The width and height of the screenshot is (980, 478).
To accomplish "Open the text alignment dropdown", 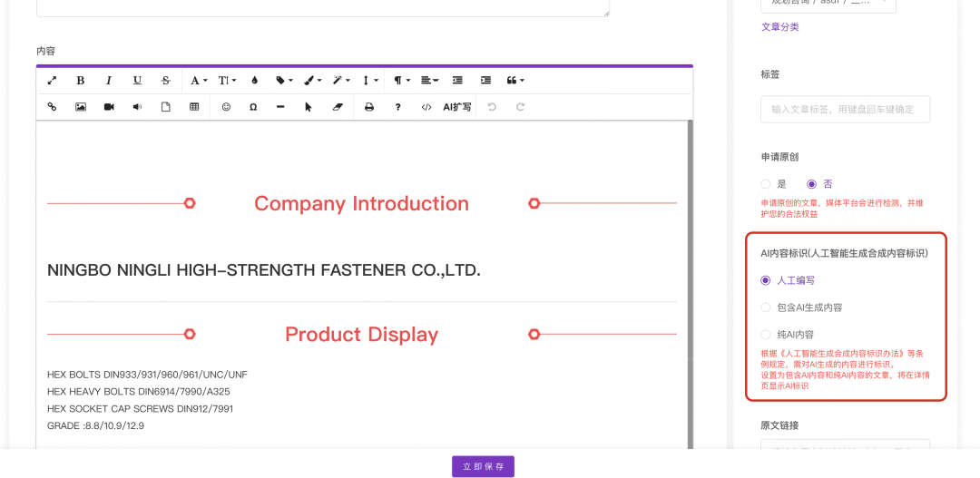I will (429, 81).
